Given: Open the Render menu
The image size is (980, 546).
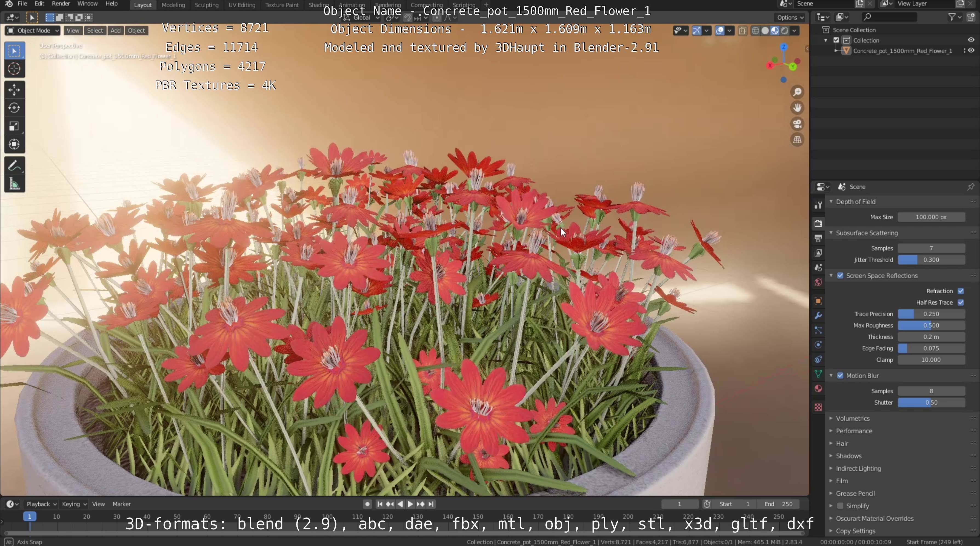Looking at the screenshot, I should point(61,4).
